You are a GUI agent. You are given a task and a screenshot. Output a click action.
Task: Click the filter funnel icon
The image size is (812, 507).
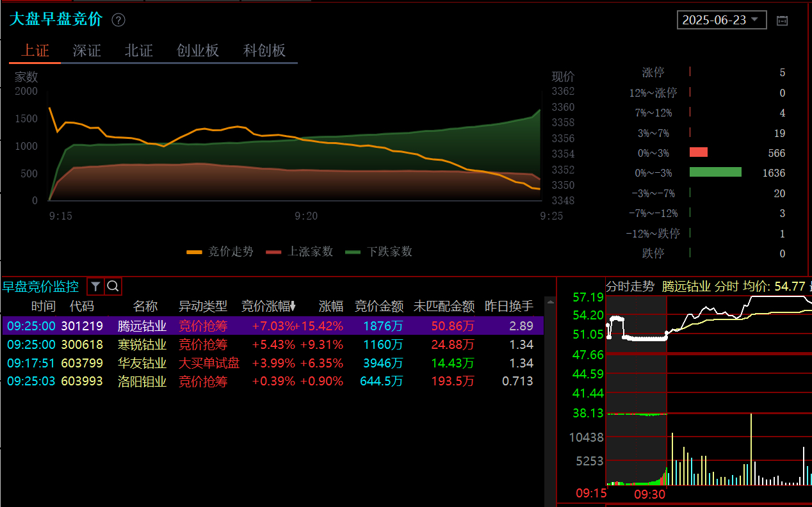95,286
